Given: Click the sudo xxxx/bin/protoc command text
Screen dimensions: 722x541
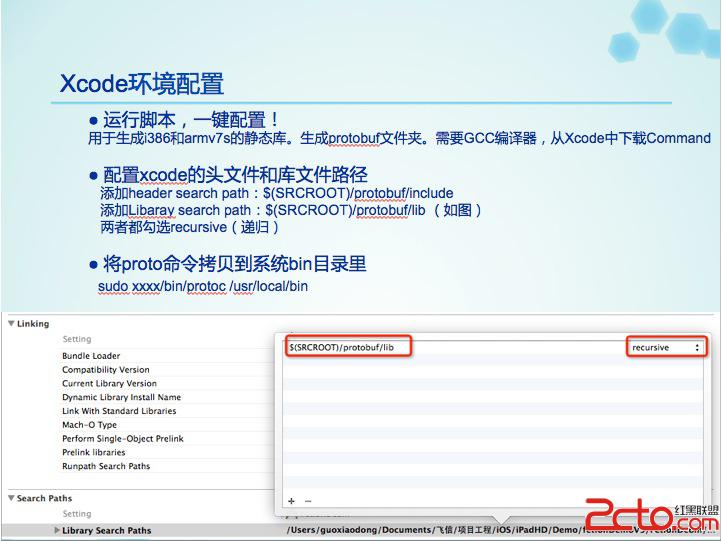Looking at the screenshot, I should click(203, 286).
